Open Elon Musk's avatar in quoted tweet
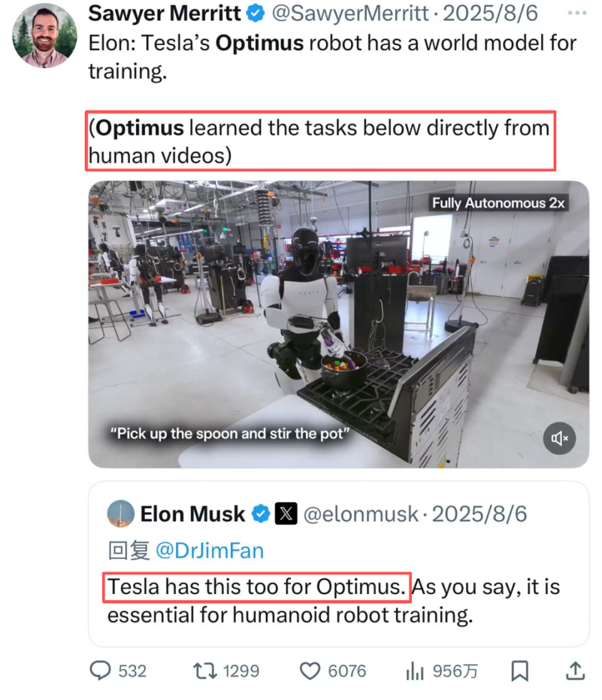The image size is (602, 700). tap(120, 514)
